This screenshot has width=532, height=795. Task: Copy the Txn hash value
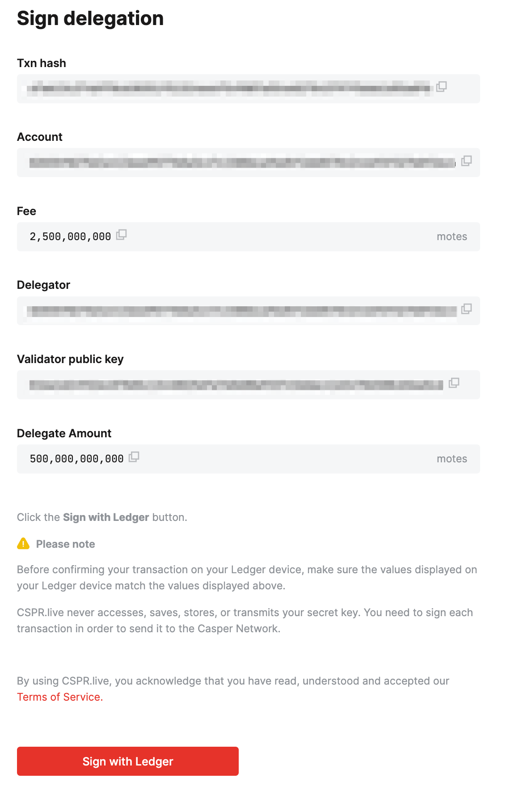coord(441,86)
